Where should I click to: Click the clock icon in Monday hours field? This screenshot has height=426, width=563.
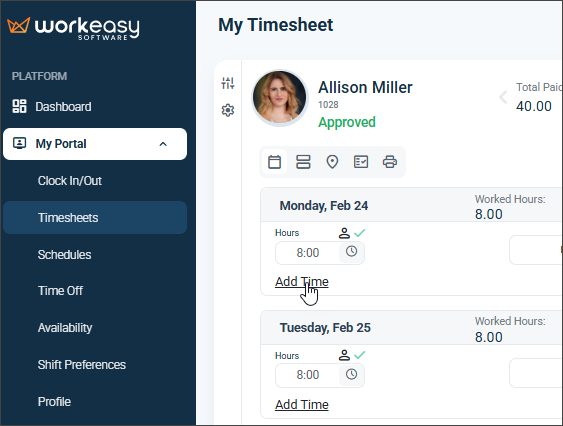pyautogui.click(x=352, y=251)
